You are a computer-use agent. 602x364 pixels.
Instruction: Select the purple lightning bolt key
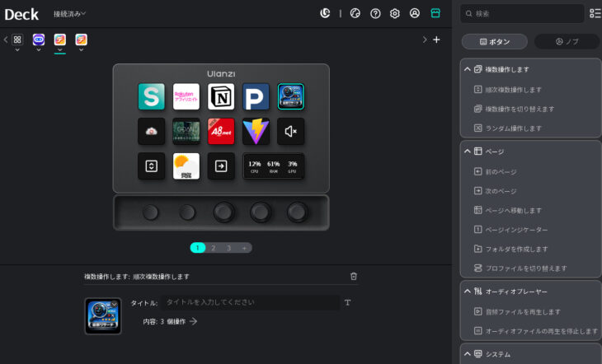click(x=256, y=132)
